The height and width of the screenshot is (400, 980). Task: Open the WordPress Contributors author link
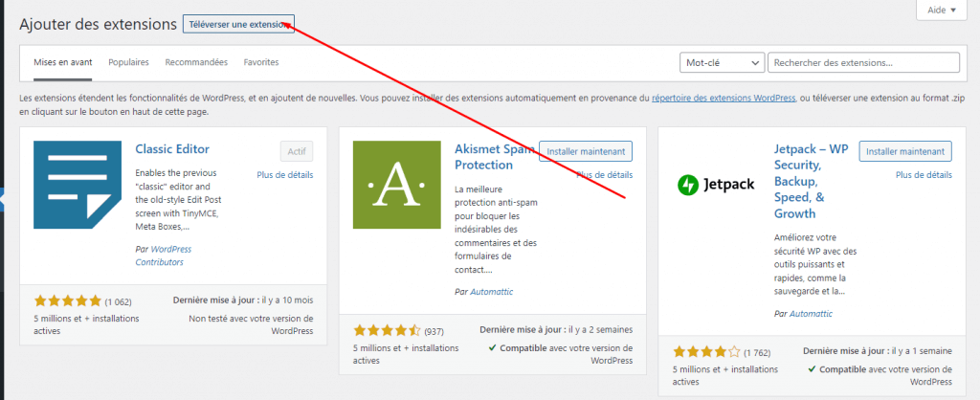[x=164, y=256]
